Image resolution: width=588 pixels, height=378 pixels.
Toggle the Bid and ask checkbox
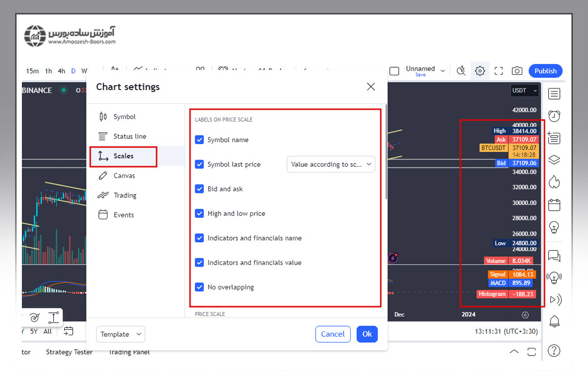[x=200, y=189]
